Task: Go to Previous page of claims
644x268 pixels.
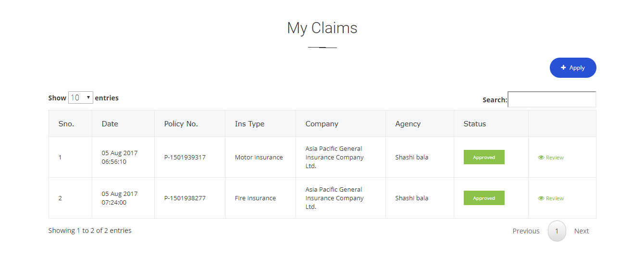Action: pos(526,231)
